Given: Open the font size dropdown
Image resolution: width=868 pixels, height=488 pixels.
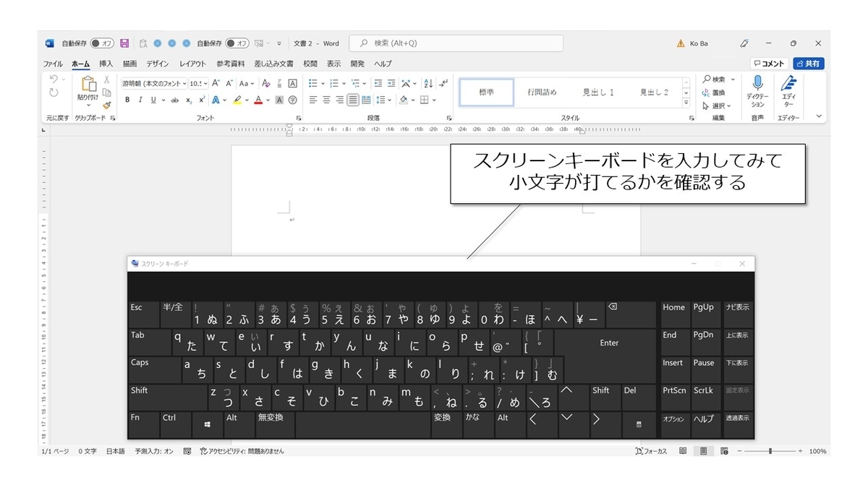Looking at the screenshot, I should [205, 83].
